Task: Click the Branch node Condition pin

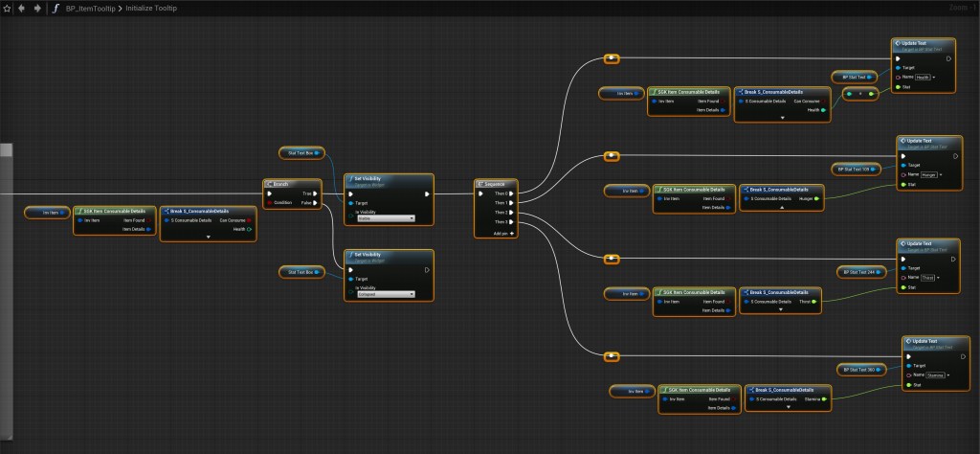Action: point(270,202)
